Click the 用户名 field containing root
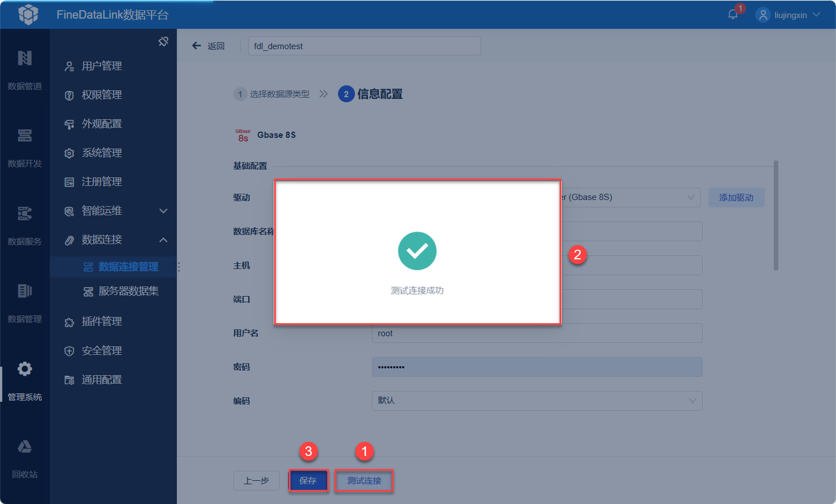 click(537, 333)
